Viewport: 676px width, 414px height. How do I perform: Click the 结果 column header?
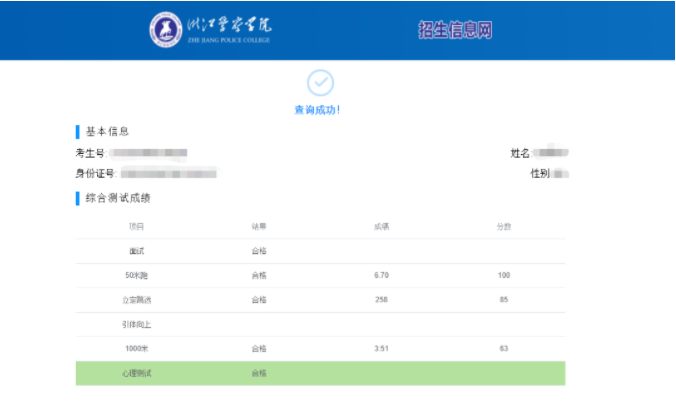tap(259, 227)
